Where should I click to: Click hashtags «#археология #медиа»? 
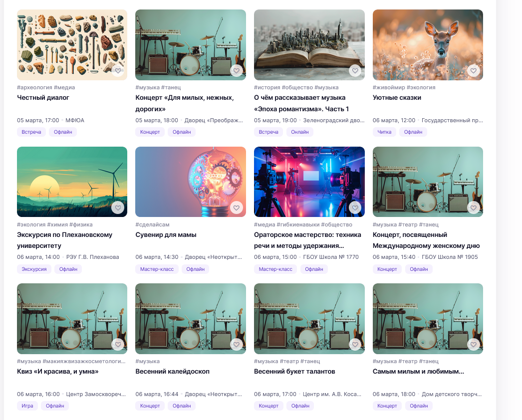[x=46, y=87]
